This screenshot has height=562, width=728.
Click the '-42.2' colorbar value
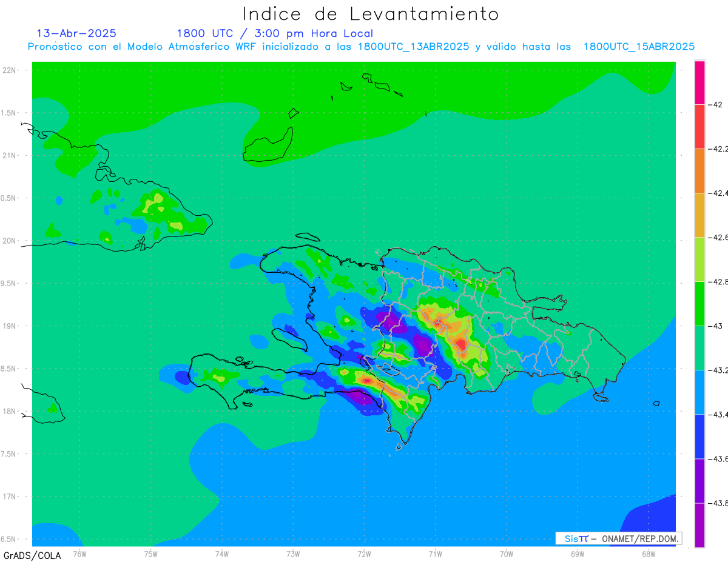pos(718,149)
